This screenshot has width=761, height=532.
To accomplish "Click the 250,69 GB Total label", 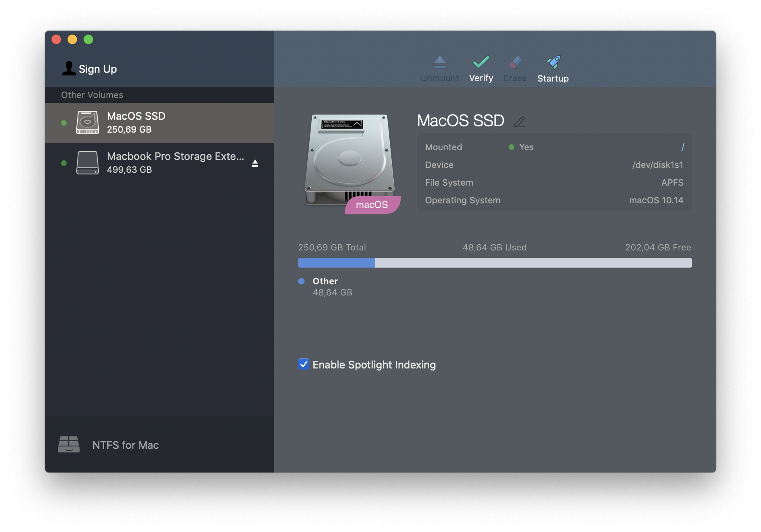I will point(332,248).
